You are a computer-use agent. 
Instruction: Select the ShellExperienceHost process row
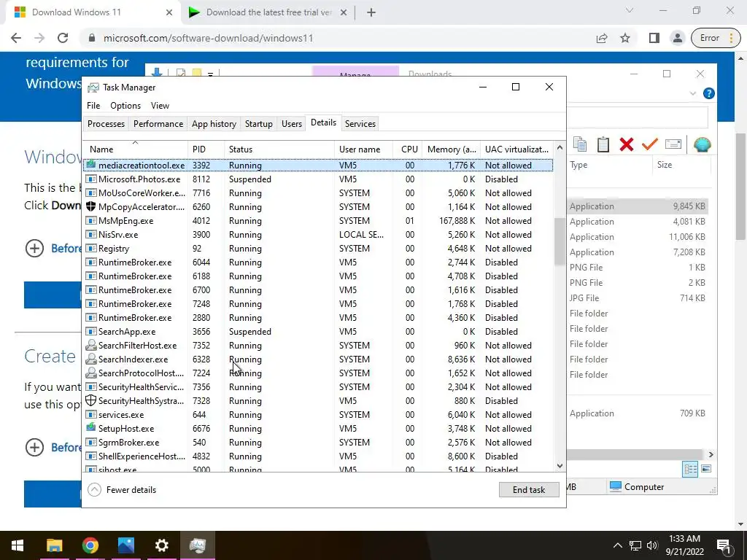[318, 456]
